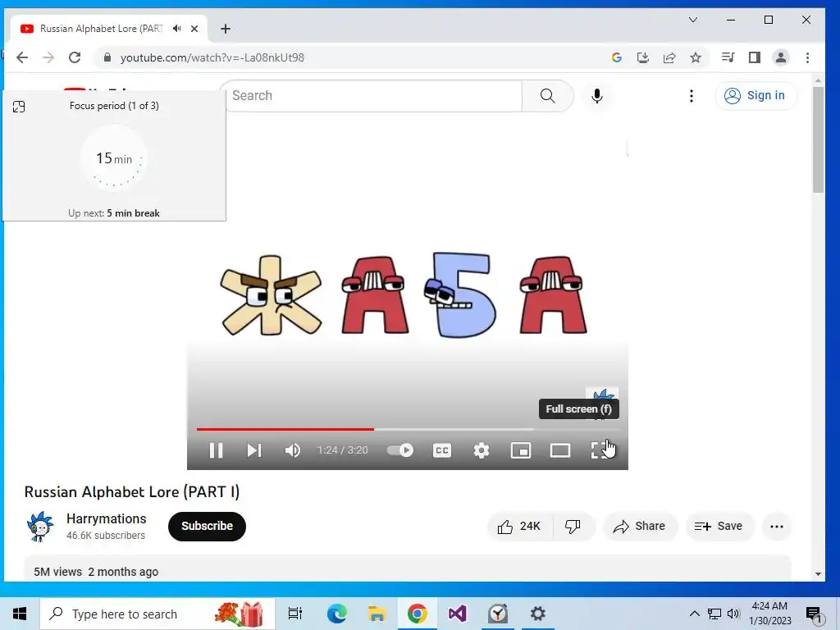The width and height of the screenshot is (840, 630).
Task: Pause the video with the pause button
Action: 216,450
